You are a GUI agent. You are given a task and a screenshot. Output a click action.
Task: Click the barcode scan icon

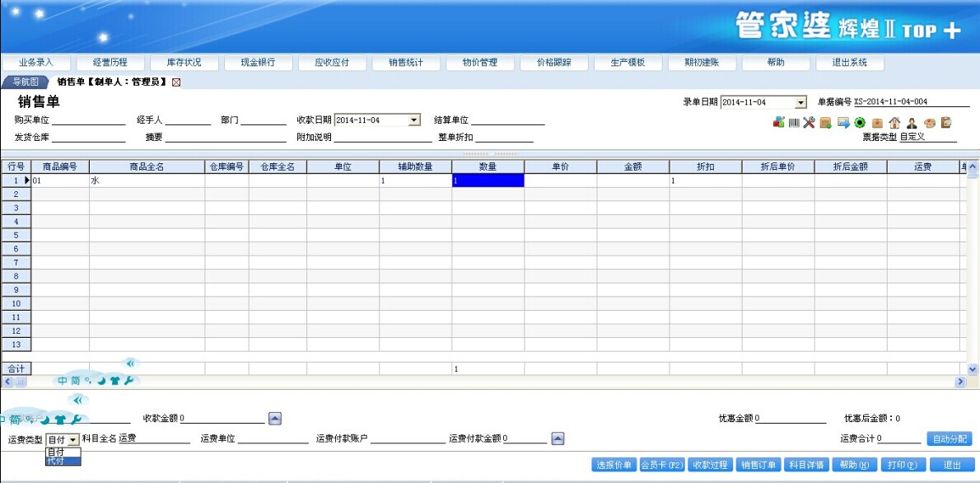(x=794, y=123)
